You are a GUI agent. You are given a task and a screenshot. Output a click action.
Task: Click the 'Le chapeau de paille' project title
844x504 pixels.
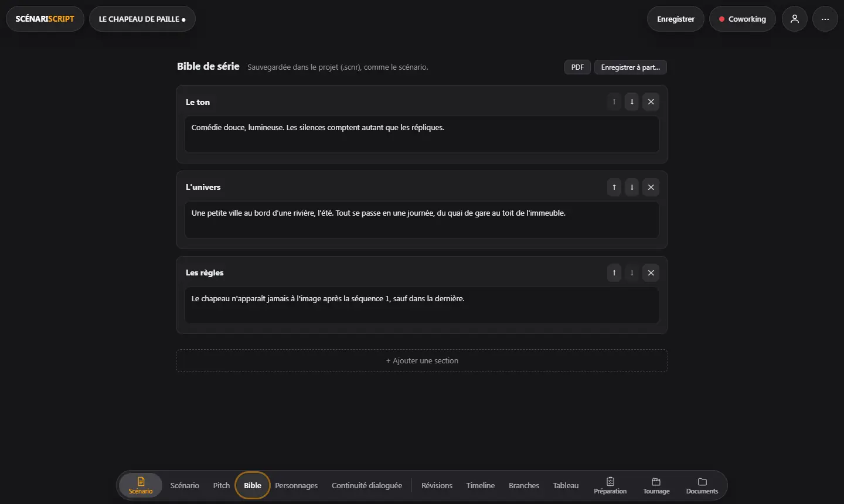(142, 19)
